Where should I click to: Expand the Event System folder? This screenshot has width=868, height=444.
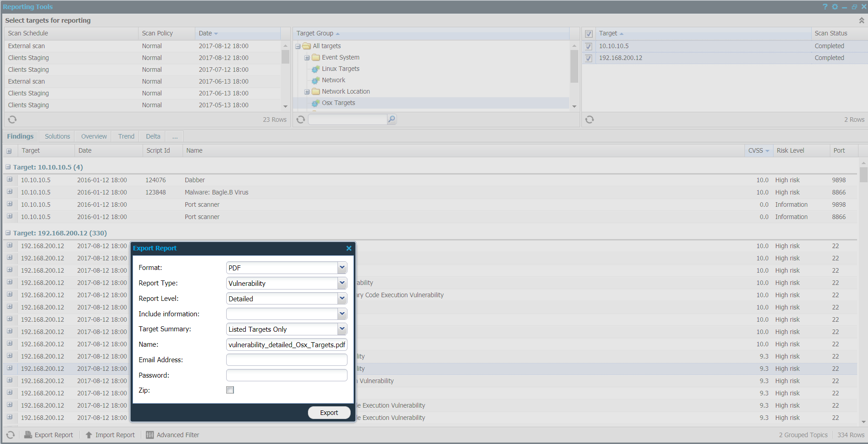click(x=307, y=57)
